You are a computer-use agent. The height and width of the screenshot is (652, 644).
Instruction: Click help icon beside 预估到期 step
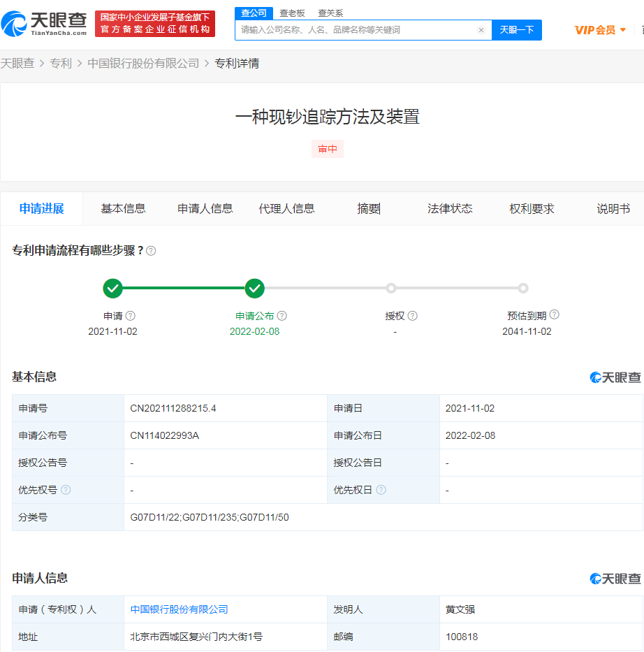(555, 314)
